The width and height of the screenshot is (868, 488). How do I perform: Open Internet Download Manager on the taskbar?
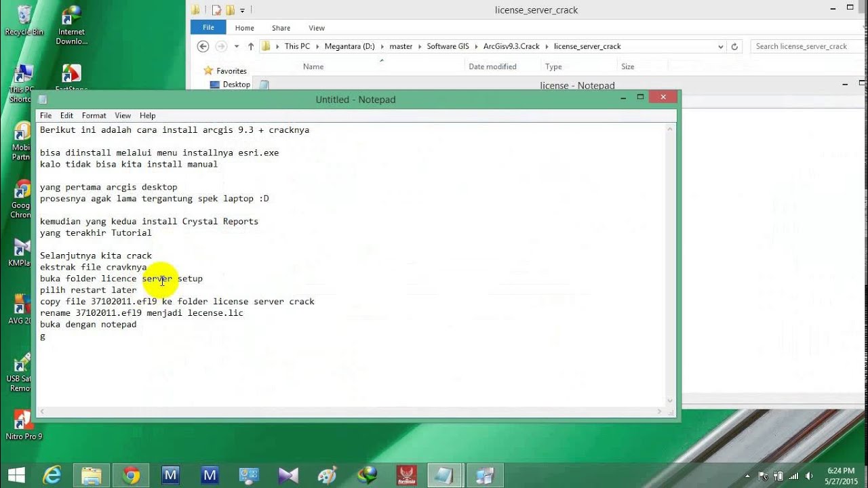click(367, 475)
